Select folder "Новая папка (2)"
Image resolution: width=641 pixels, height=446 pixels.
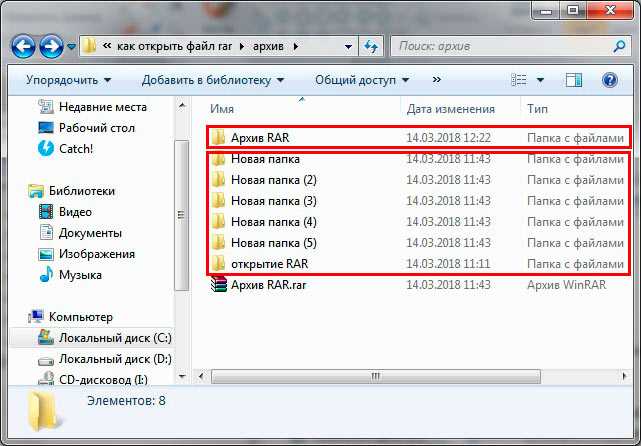(x=419, y=180)
